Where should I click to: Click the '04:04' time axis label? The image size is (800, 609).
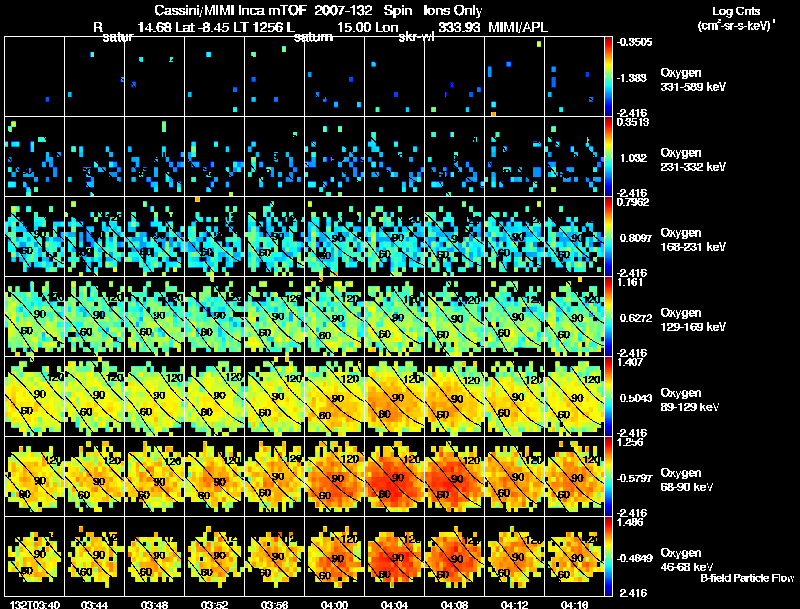pyautogui.click(x=394, y=605)
